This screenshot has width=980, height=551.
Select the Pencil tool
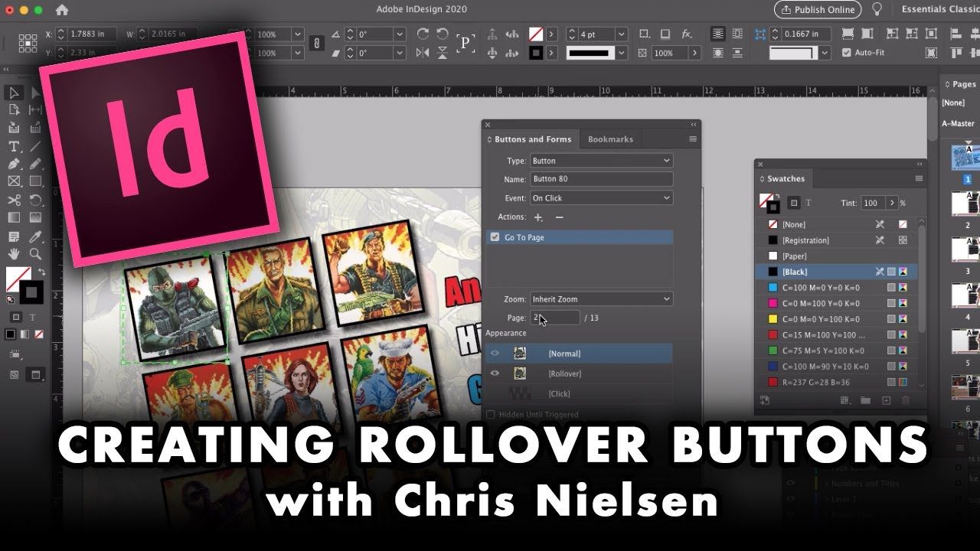coord(35,164)
